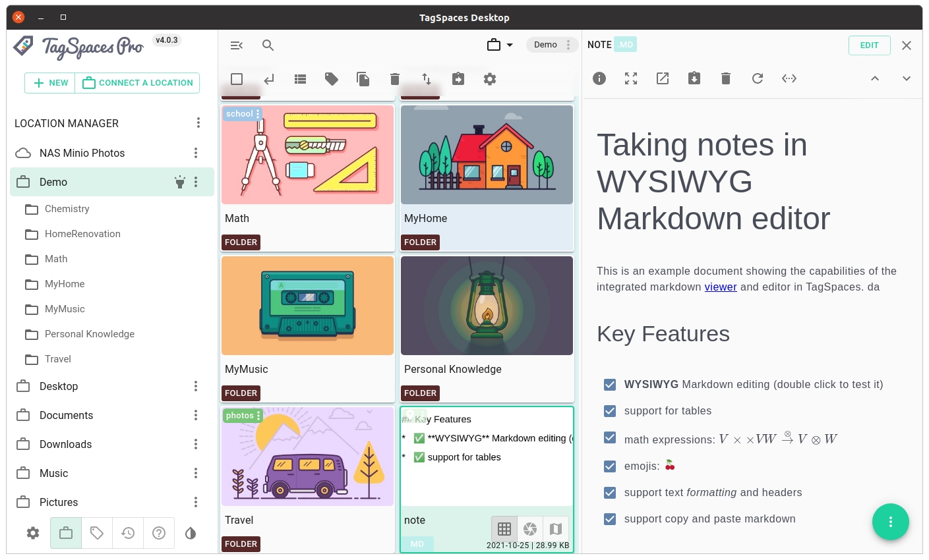Collapse the left sidebar panel
Viewport: 929px width, 560px height.
pyautogui.click(x=237, y=45)
